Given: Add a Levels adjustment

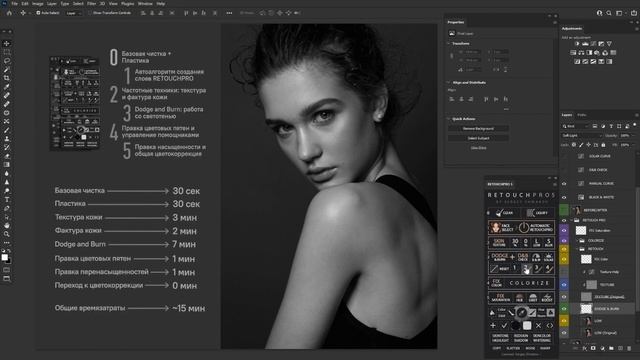Looking at the screenshot, I should point(585,44).
